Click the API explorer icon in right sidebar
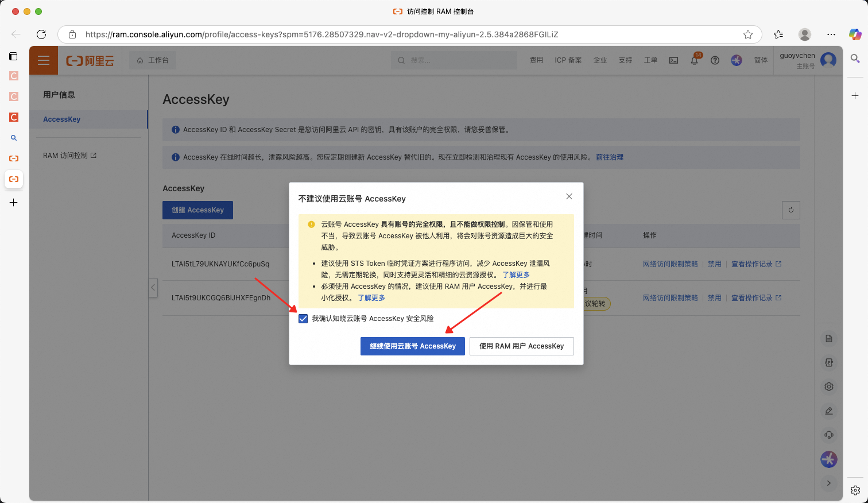868x503 pixels. [828, 362]
